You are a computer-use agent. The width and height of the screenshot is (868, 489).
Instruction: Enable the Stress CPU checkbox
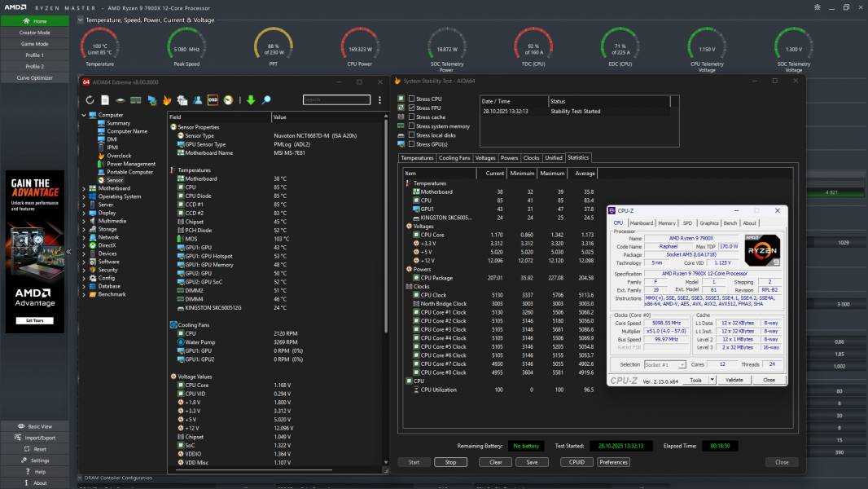[x=412, y=99]
